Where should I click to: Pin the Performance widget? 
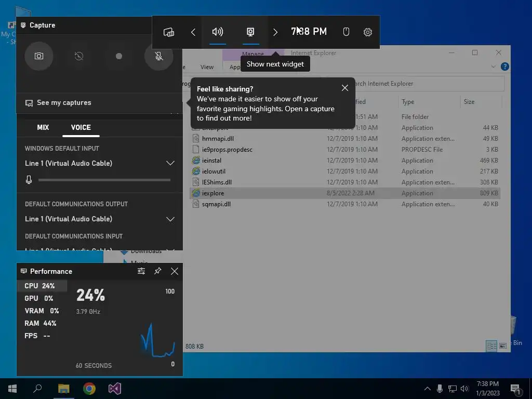158,271
